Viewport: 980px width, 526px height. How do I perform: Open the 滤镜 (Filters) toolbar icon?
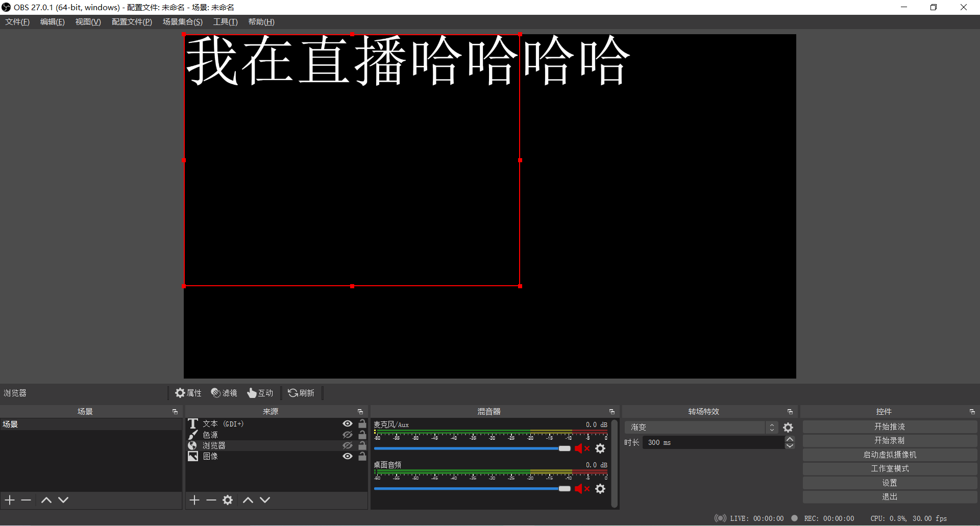click(224, 393)
